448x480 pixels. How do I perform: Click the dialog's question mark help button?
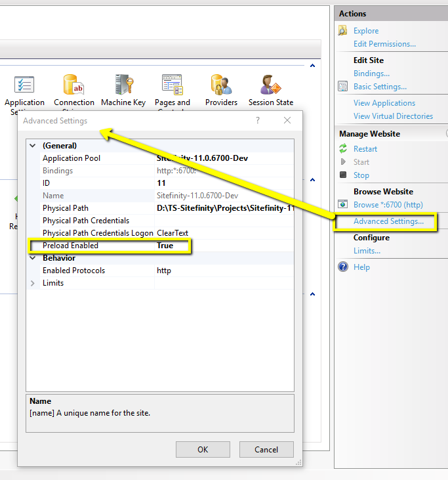258,121
